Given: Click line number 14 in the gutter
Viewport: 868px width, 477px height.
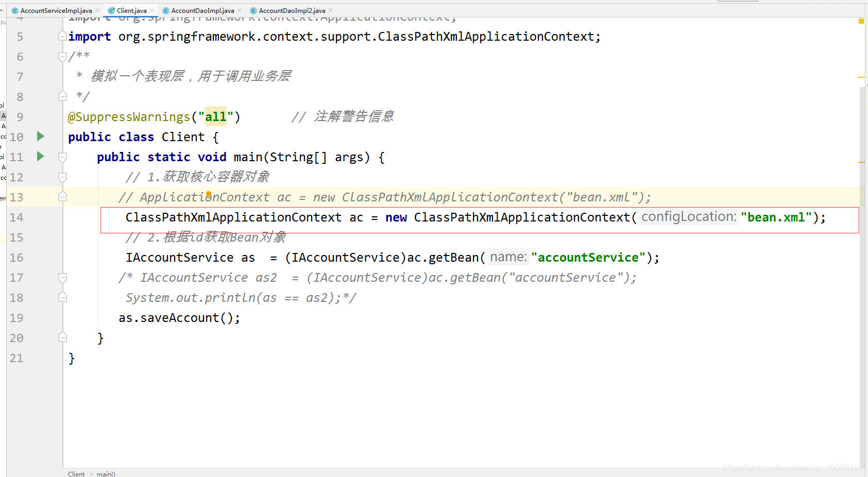Looking at the screenshot, I should coord(16,217).
